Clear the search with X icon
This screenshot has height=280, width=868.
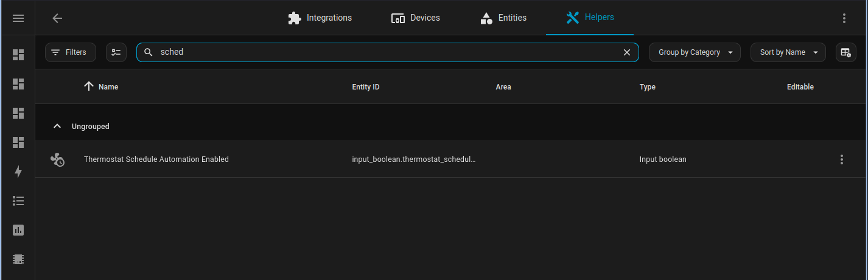[627, 52]
